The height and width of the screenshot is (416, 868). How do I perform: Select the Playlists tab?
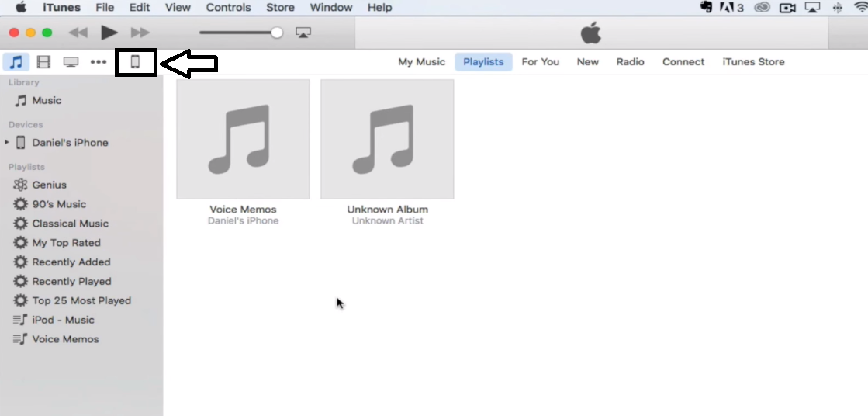pos(483,62)
